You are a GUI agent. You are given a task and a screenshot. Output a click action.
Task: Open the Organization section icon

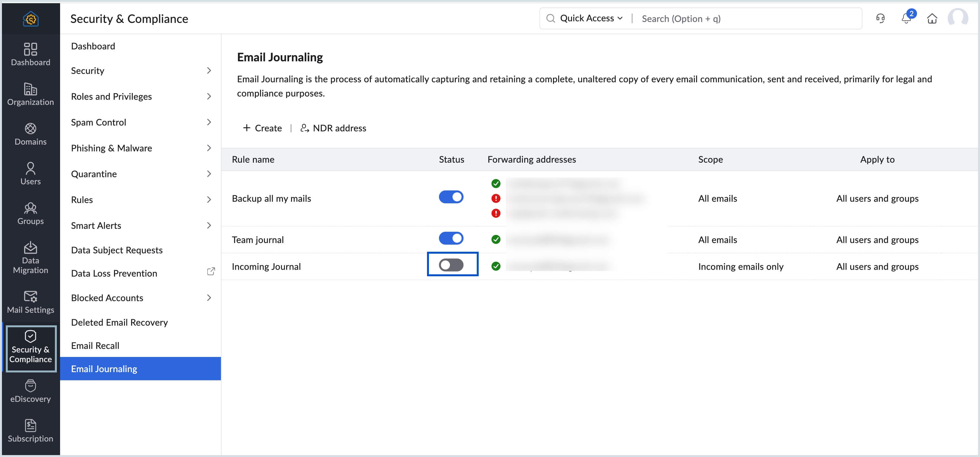(x=30, y=94)
